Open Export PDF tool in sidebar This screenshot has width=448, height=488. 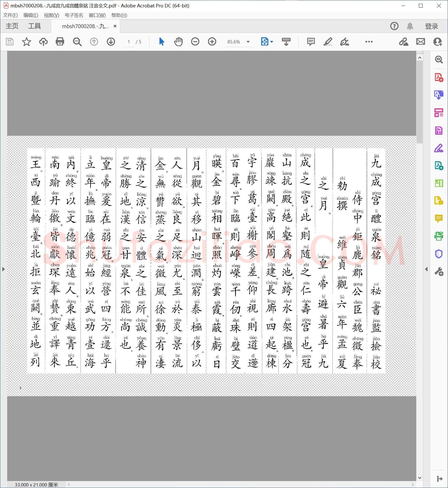click(439, 95)
